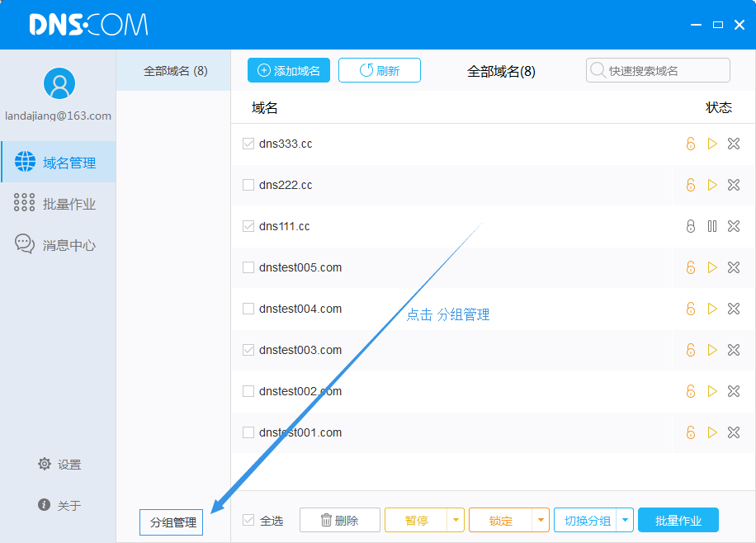Viewport: 756px width, 543px height.
Task: Click the delete X icon for dnstest001.com
Action: (x=734, y=432)
